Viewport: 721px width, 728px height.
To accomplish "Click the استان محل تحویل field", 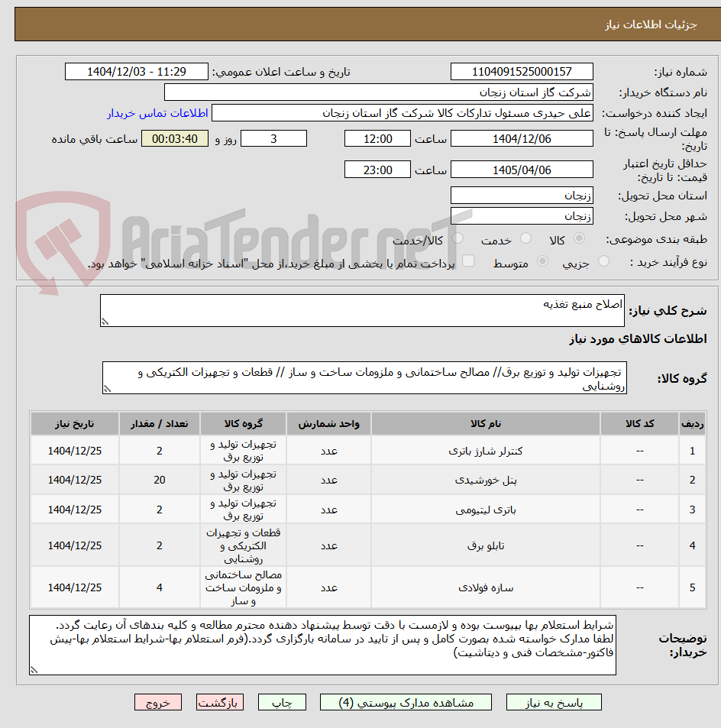I will tap(522, 196).
